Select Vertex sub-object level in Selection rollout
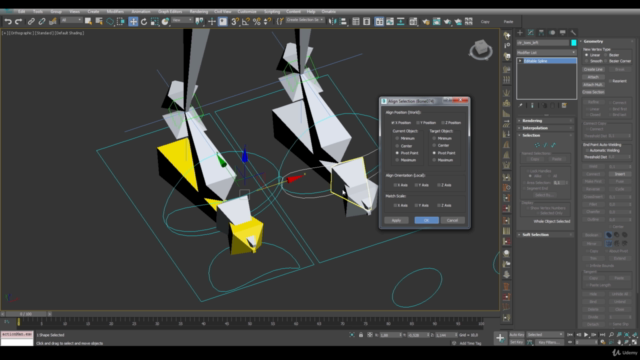Screen dimensions: 640x360 pos(537,145)
